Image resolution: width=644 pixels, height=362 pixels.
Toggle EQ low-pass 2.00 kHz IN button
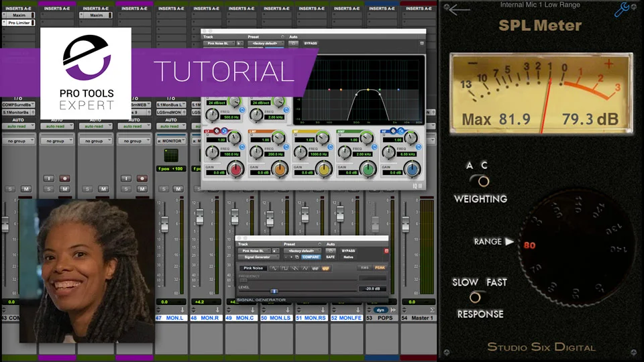[286, 110]
